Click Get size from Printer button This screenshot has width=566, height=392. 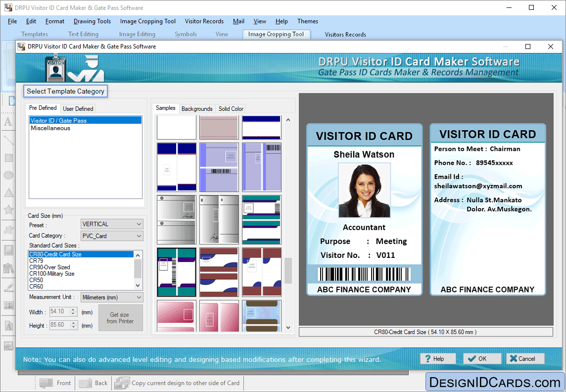[121, 318]
